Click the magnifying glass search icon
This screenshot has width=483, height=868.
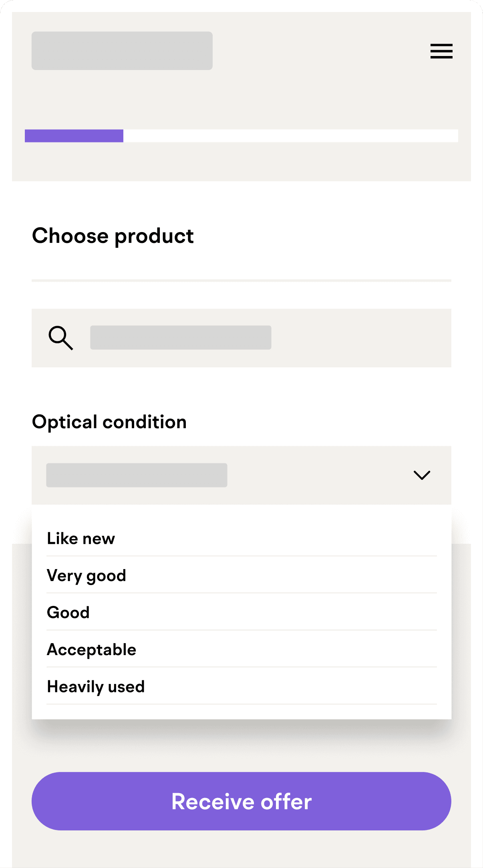tap(60, 338)
